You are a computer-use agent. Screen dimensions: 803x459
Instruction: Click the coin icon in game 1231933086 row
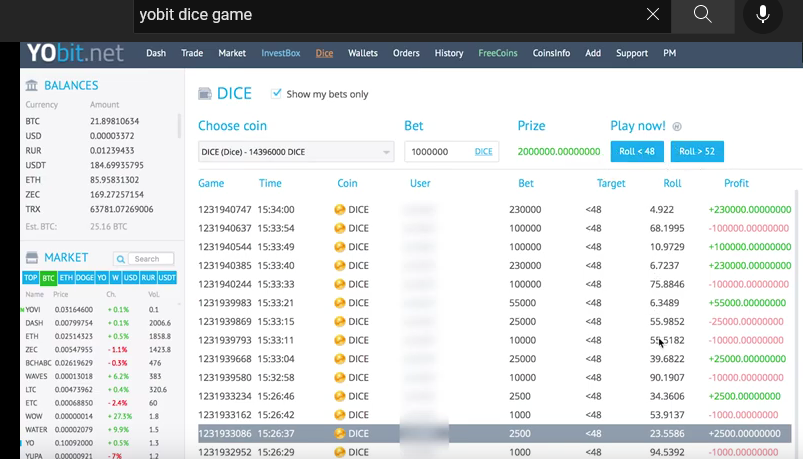(x=340, y=433)
